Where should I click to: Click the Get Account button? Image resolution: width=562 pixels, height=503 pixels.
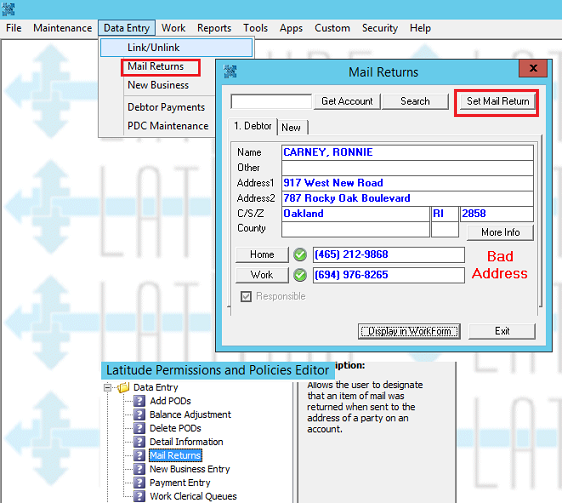(347, 101)
